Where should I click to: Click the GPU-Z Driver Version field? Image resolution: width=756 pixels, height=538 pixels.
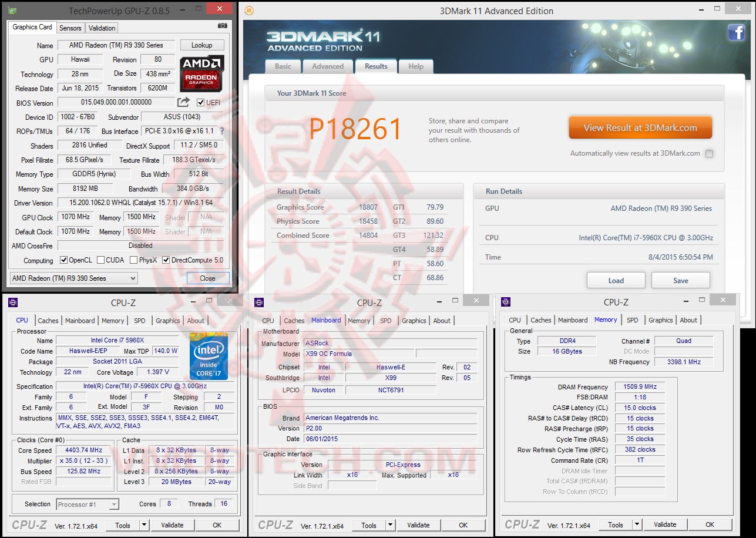[x=140, y=203]
